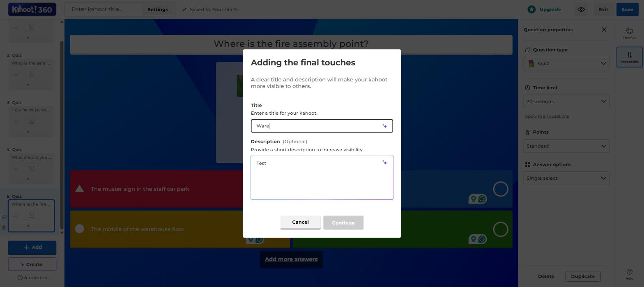644x287 pixels.
Task: Click Add more answers link
Action: (x=291, y=259)
